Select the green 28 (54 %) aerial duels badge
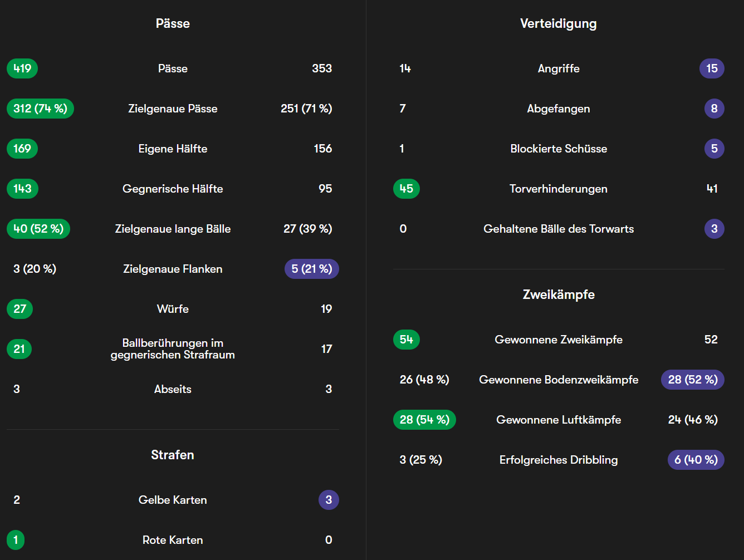 (424, 420)
